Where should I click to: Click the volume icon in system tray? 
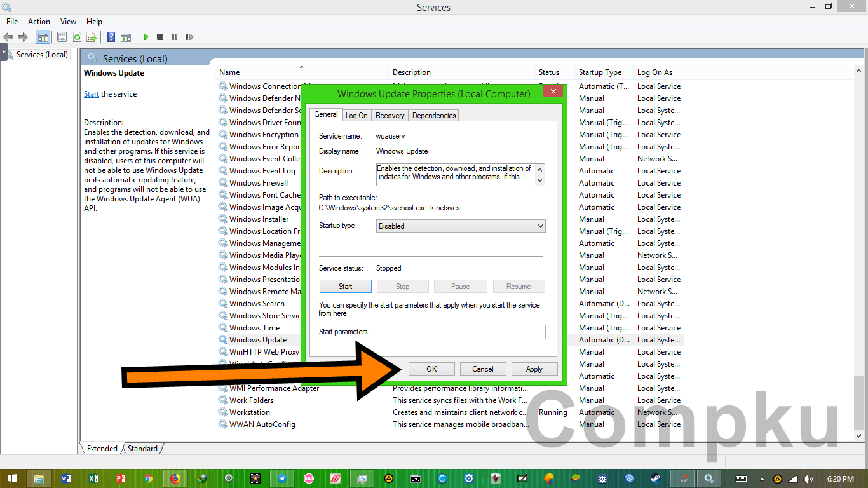(808, 478)
